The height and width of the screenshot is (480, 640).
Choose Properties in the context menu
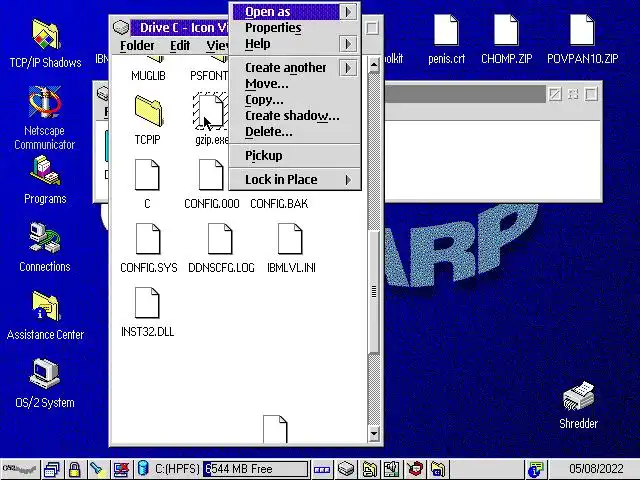click(295, 28)
